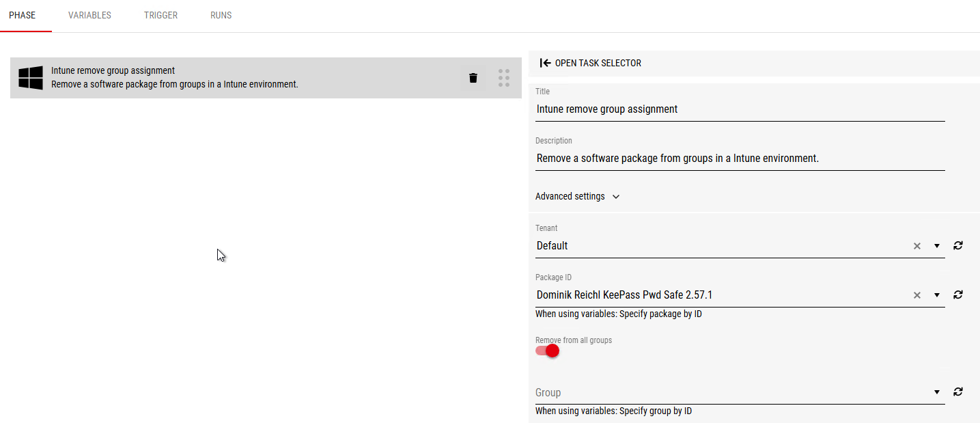This screenshot has width=980, height=423.
Task: Delete the Intune remove group assignment task
Action: click(473, 78)
